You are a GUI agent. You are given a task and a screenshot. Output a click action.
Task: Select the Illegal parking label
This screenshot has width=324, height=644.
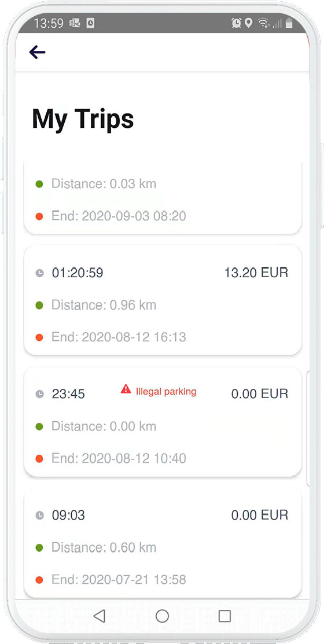(x=166, y=391)
